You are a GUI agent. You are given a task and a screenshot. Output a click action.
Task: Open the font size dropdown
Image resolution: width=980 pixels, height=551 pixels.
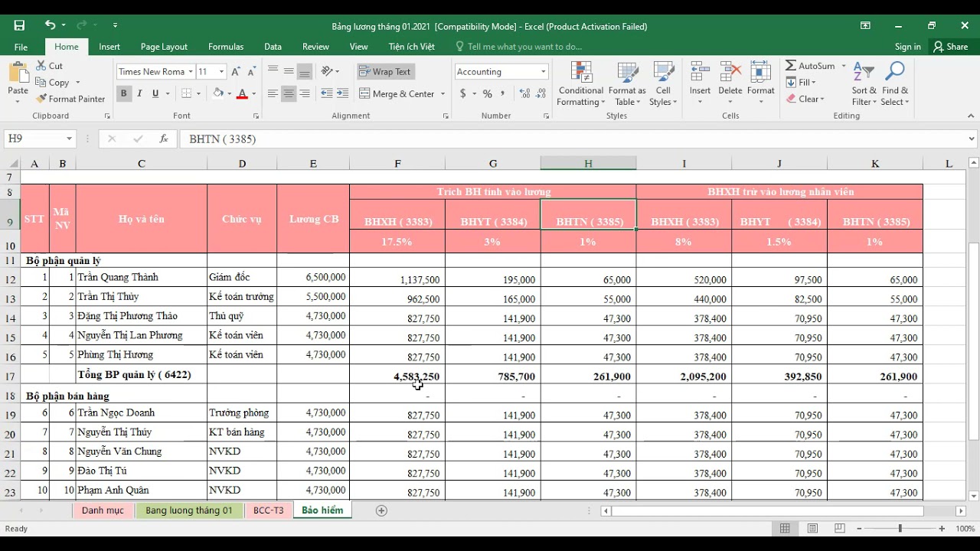coord(222,72)
